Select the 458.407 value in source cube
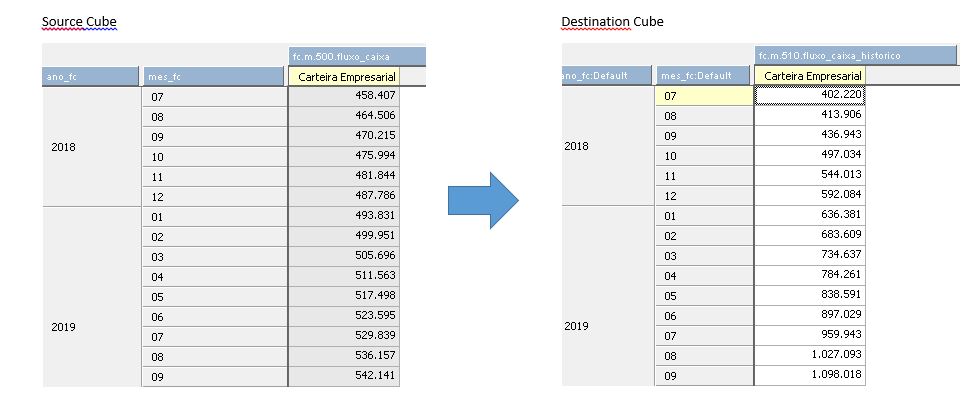 [344, 96]
